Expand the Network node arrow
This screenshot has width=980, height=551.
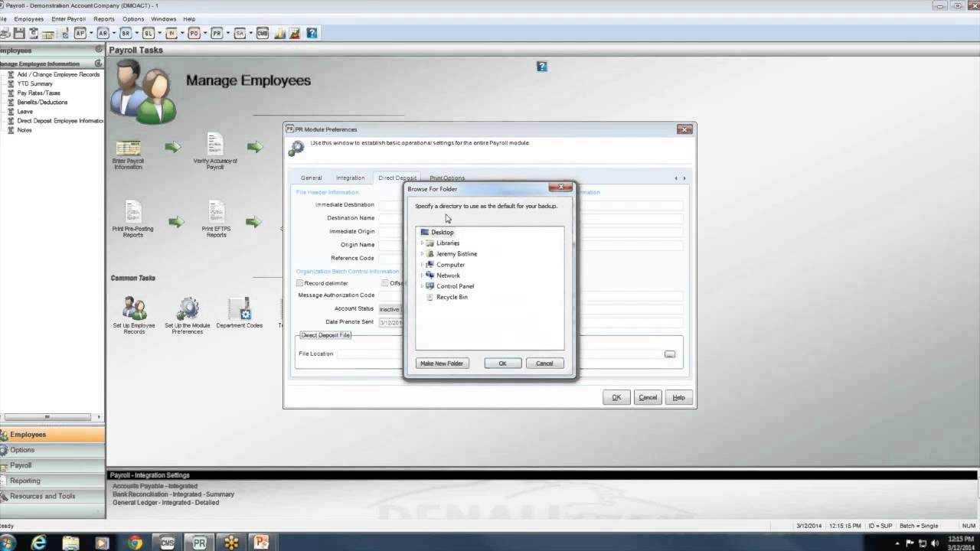[422, 275]
